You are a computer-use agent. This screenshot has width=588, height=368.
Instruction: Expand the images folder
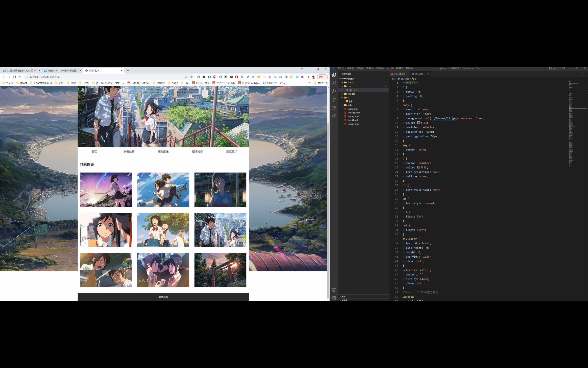tap(363, 94)
